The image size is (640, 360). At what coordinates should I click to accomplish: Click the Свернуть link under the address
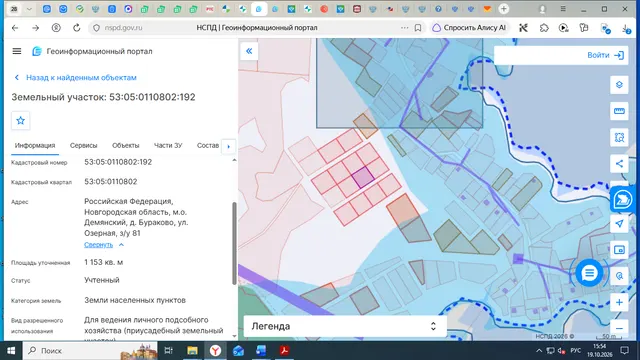click(x=98, y=245)
